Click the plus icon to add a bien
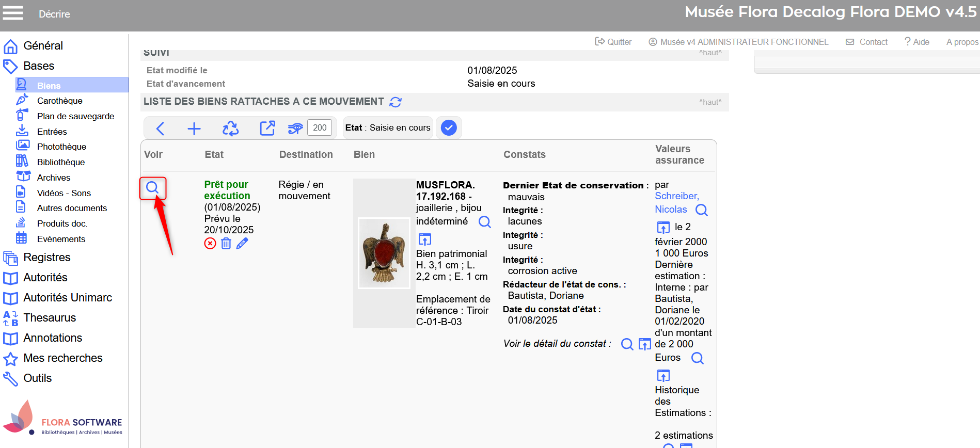The image size is (980, 448). 194,129
